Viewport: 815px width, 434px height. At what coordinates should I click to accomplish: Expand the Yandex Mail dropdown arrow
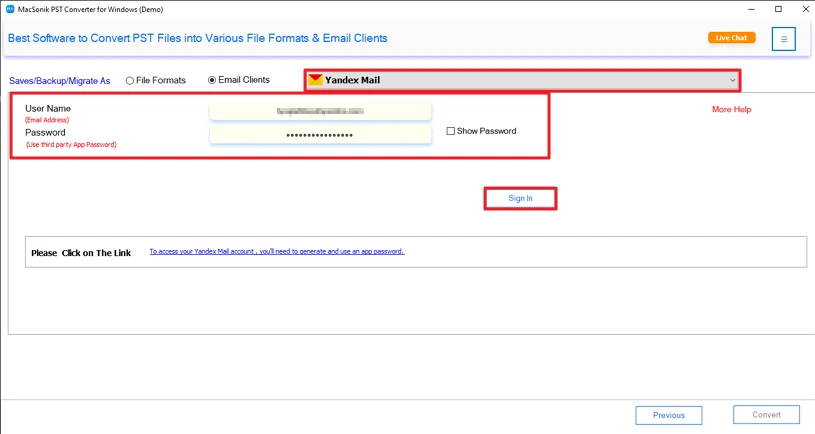tap(732, 80)
